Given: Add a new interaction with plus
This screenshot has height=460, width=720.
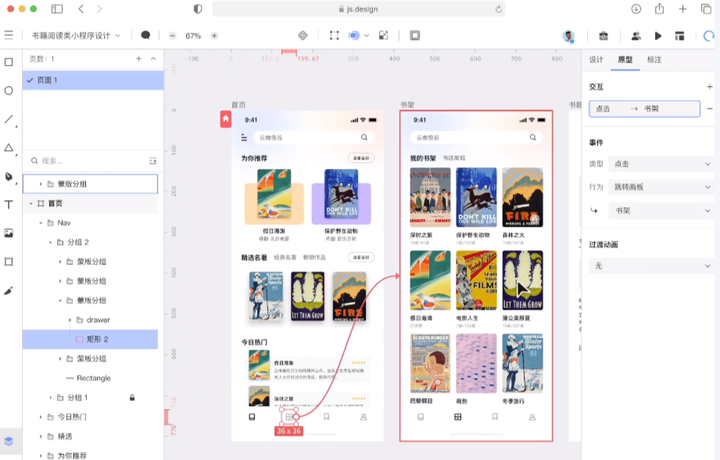Looking at the screenshot, I should (709, 86).
